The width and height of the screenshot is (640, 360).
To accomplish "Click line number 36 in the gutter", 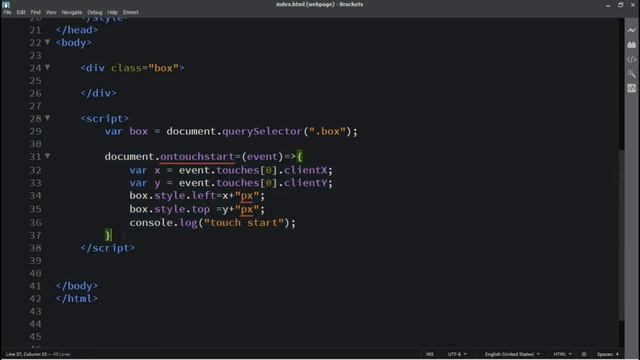I will coord(35,223).
